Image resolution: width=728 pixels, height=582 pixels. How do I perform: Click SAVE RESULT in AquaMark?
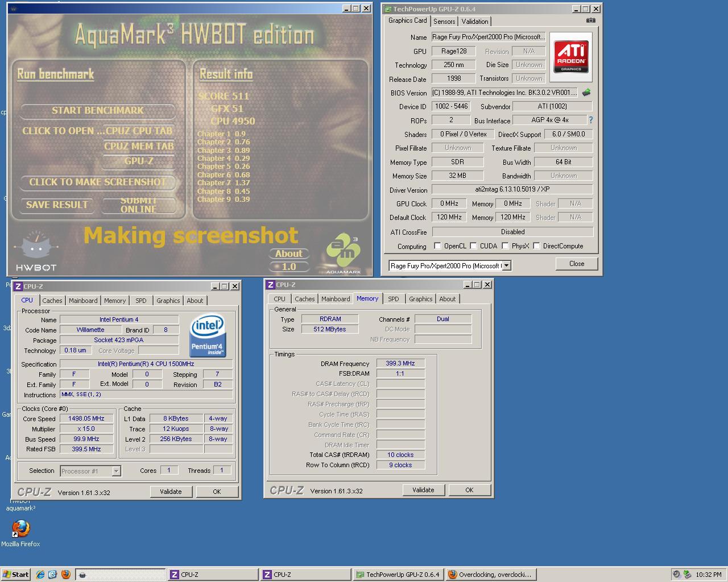tap(57, 205)
